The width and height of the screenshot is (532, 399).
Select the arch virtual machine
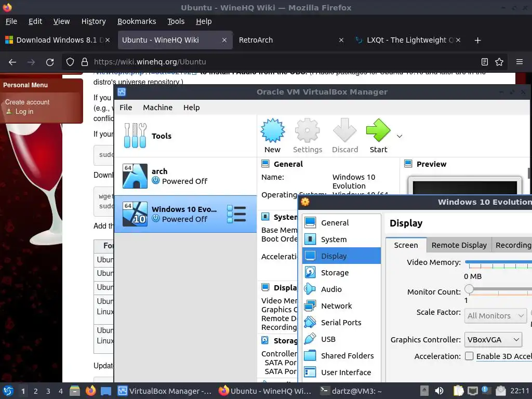point(185,176)
